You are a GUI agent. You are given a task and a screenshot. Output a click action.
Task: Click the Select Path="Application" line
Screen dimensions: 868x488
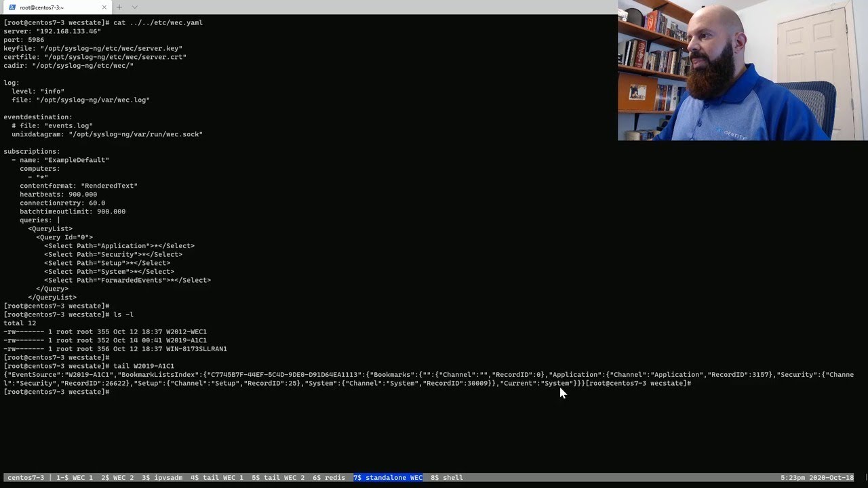(x=119, y=246)
